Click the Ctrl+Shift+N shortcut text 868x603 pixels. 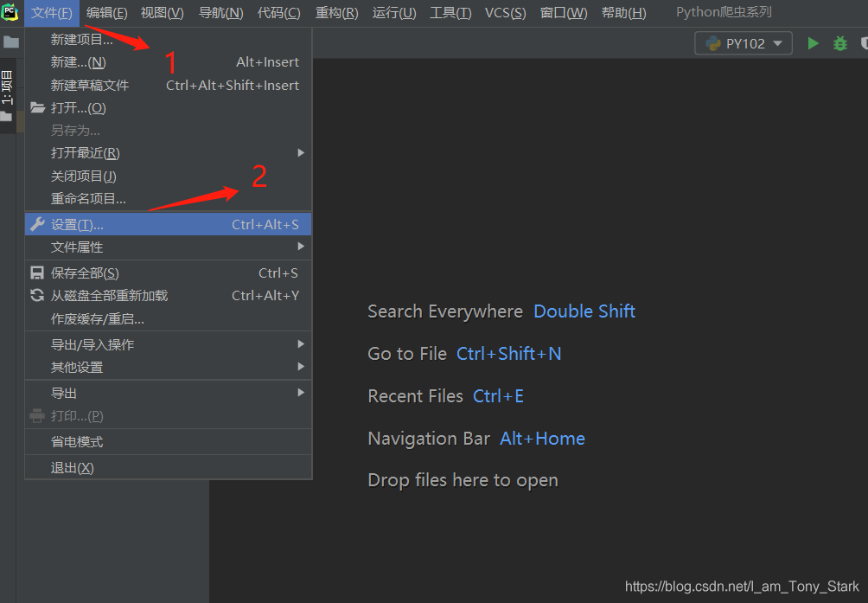[508, 353]
